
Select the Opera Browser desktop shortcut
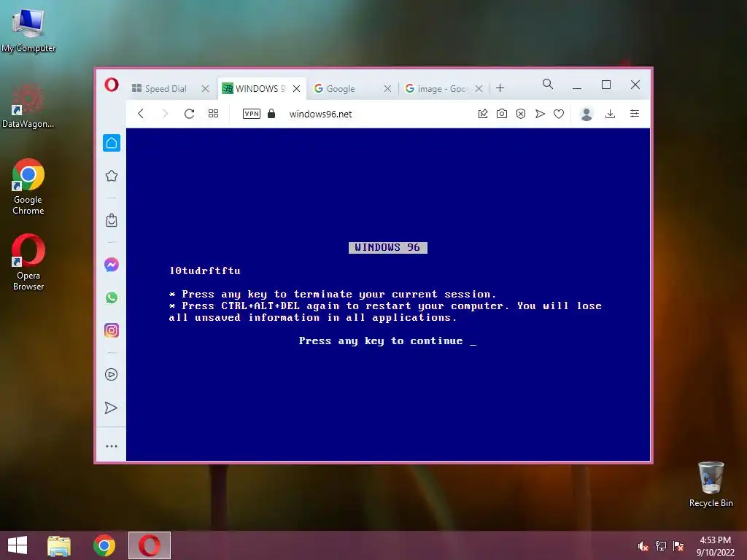click(28, 262)
